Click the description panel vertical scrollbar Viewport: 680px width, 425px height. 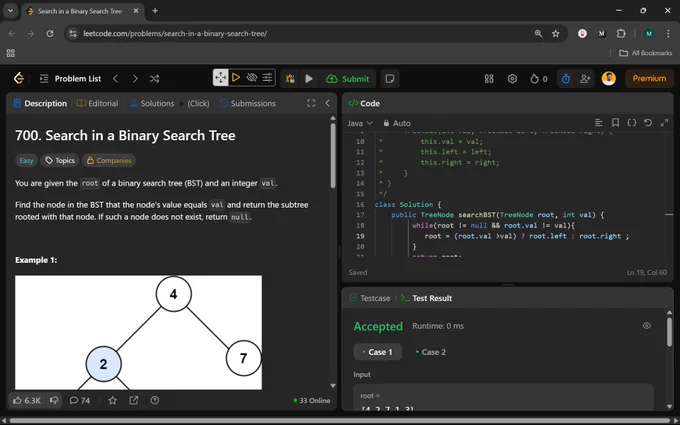coord(333,155)
